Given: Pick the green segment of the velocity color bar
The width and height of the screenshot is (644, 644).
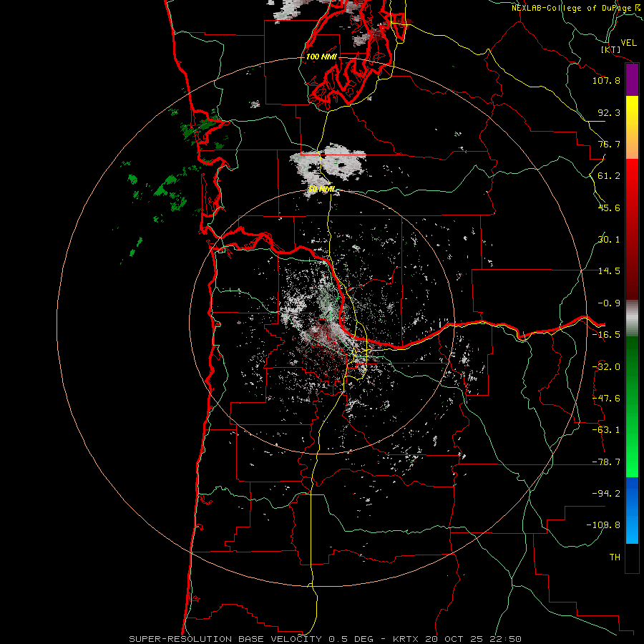Looking at the screenshot, I should [632, 406].
